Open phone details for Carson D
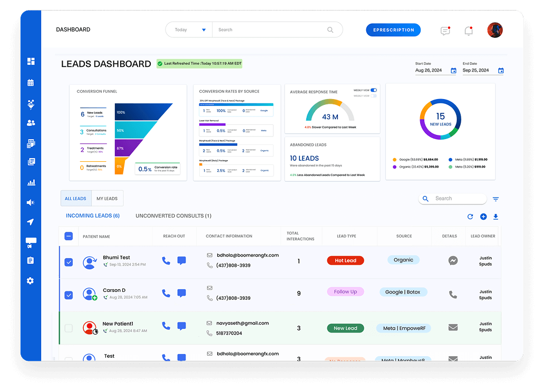The height and width of the screenshot is (392, 544). (453, 295)
